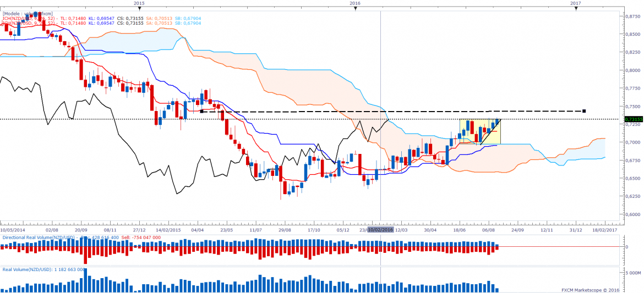The image size is (644, 293).
Task: Click the 2016 year marker on top timeline
Action: pos(355,3)
